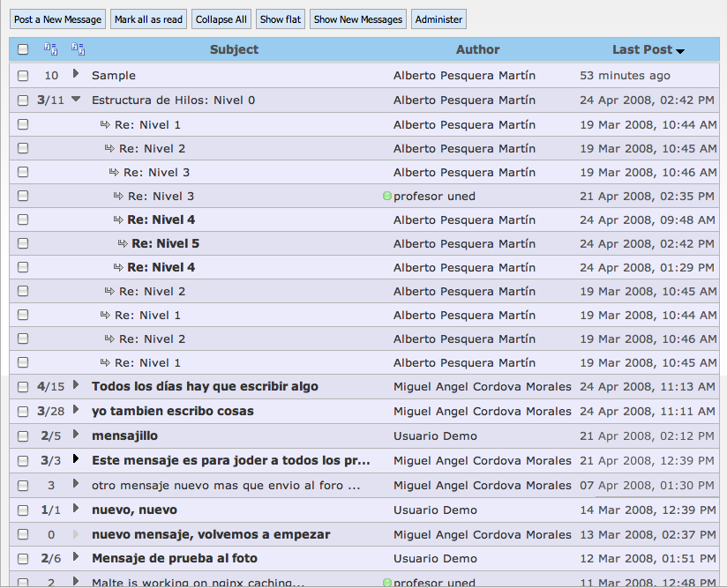Sort threads by Author column header
The width and height of the screenshot is (727, 588).
(x=477, y=50)
